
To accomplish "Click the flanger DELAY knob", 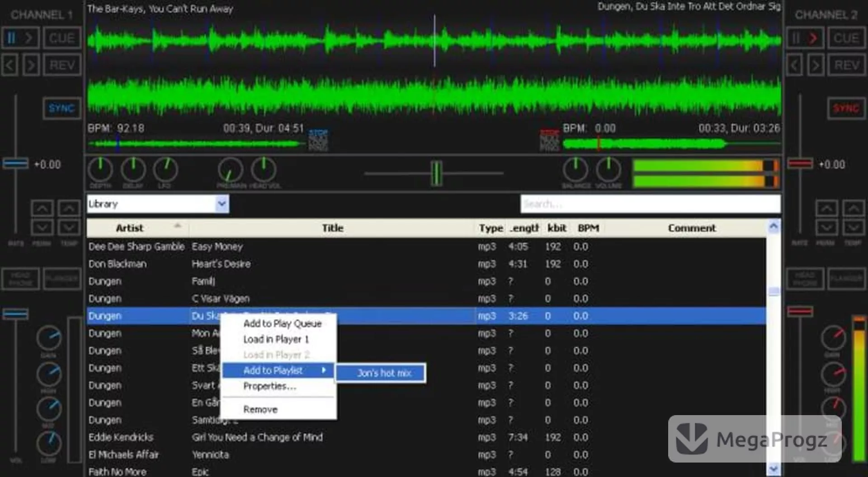I will pos(133,169).
